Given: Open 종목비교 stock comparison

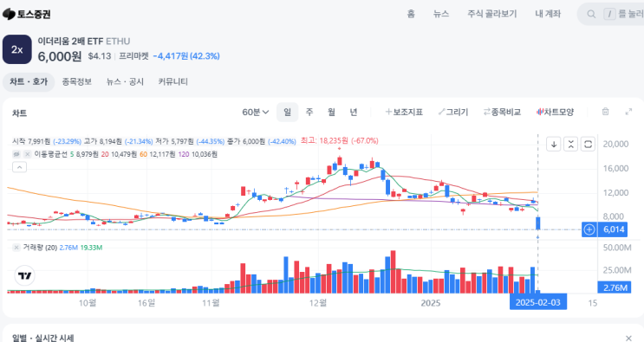Looking at the screenshot, I should coord(502,112).
